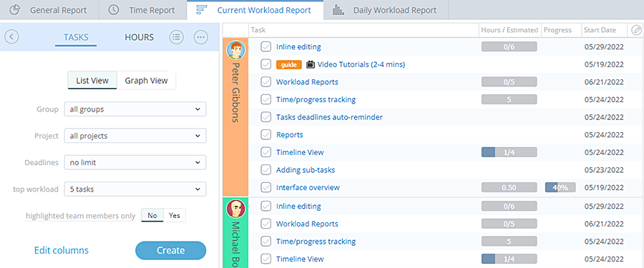The width and height of the screenshot is (644, 268).
Task: Check off Michael's Time/progress tracking task
Action: pos(266,242)
